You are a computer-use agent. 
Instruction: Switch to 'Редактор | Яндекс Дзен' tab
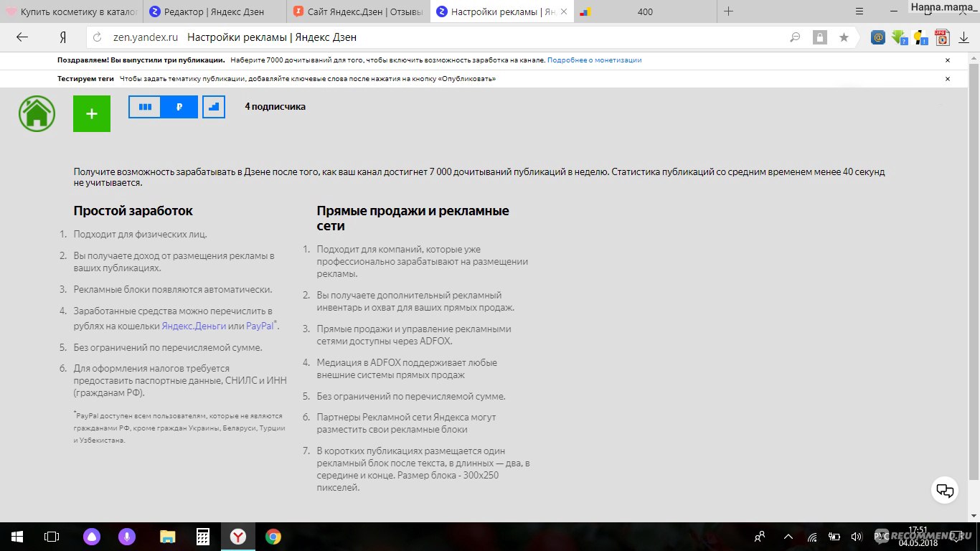coord(215,11)
